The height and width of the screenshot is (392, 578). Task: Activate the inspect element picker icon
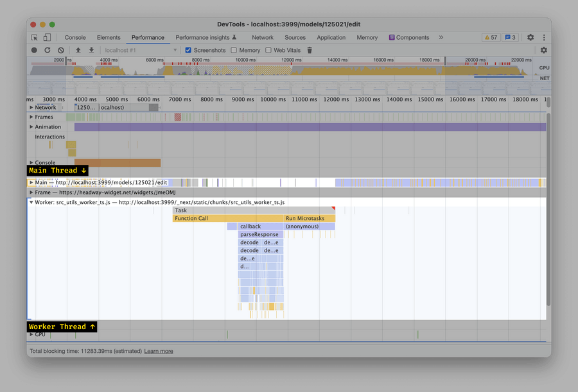pyautogui.click(x=35, y=38)
